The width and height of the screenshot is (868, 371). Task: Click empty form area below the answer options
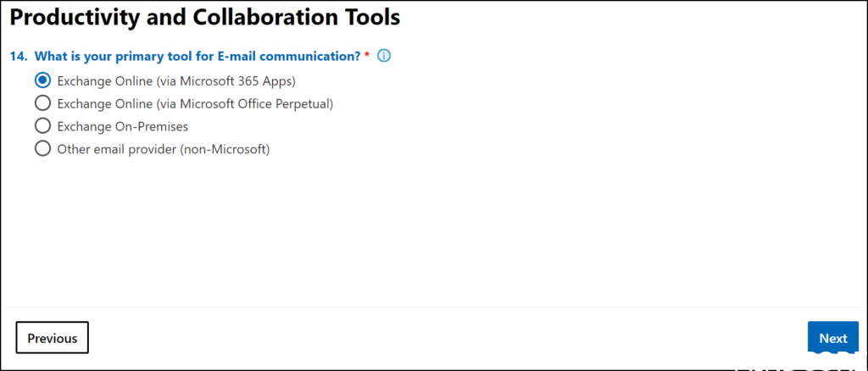click(424, 229)
